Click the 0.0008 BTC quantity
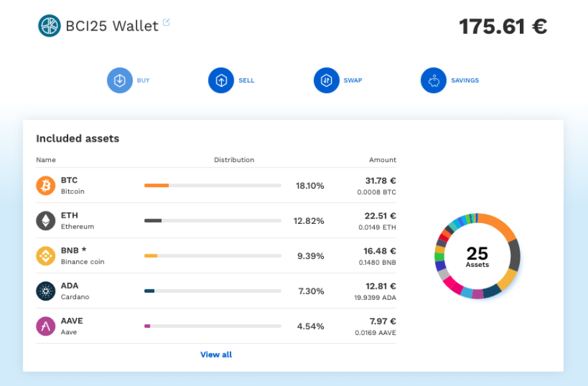Screen dimensions: 588x386 coord(377,192)
